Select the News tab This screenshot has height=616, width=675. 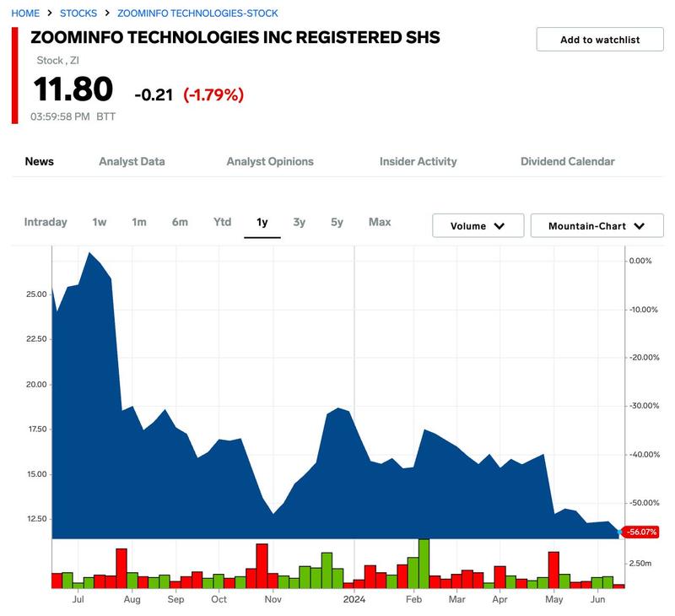click(39, 161)
